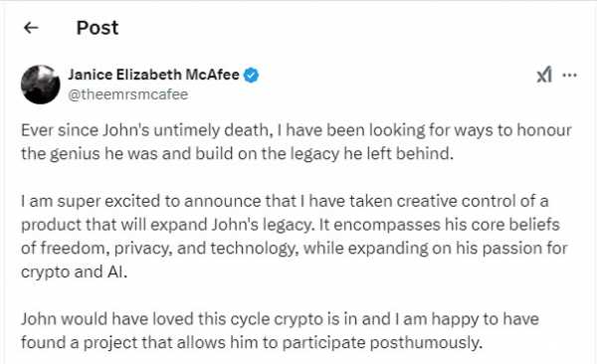Open Janice McAfee's profile avatar
This screenshot has height=364, width=597.
(x=41, y=85)
